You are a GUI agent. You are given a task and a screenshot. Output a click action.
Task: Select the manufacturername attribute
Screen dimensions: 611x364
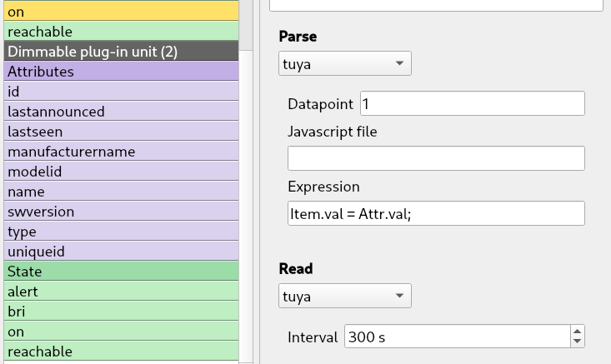[121, 152]
